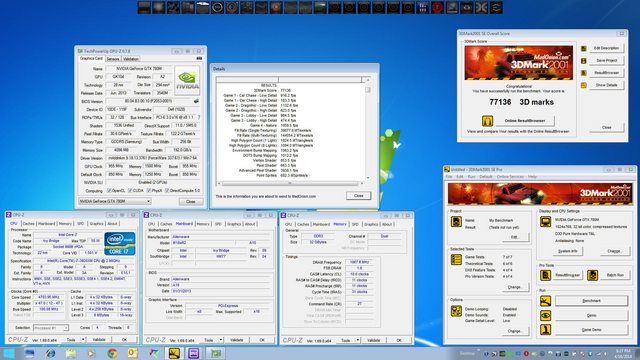Image resolution: width=640 pixels, height=360 pixels.
Task: Click Close in the Details window
Action: pos(358,196)
